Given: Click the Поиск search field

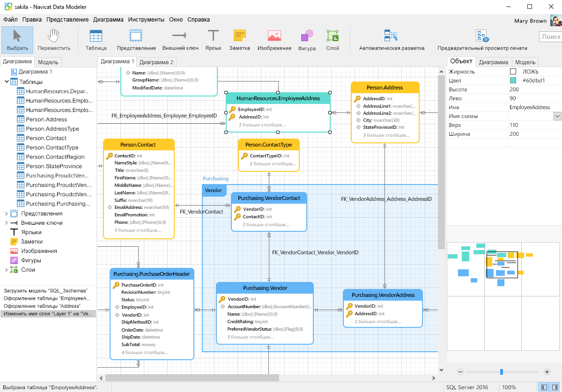Looking at the screenshot, I should coord(551,37).
